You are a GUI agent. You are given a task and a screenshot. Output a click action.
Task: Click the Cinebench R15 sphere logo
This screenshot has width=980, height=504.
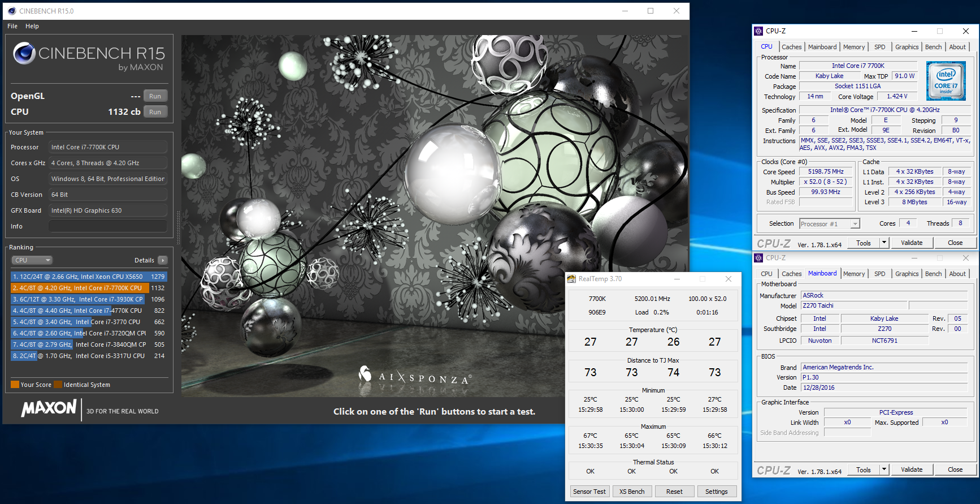click(24, 53)
